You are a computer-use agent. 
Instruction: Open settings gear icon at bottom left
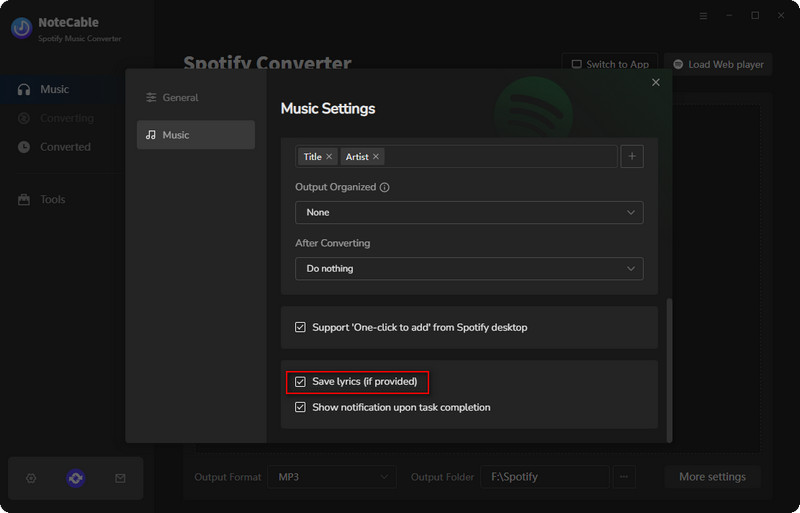point(31,478)
